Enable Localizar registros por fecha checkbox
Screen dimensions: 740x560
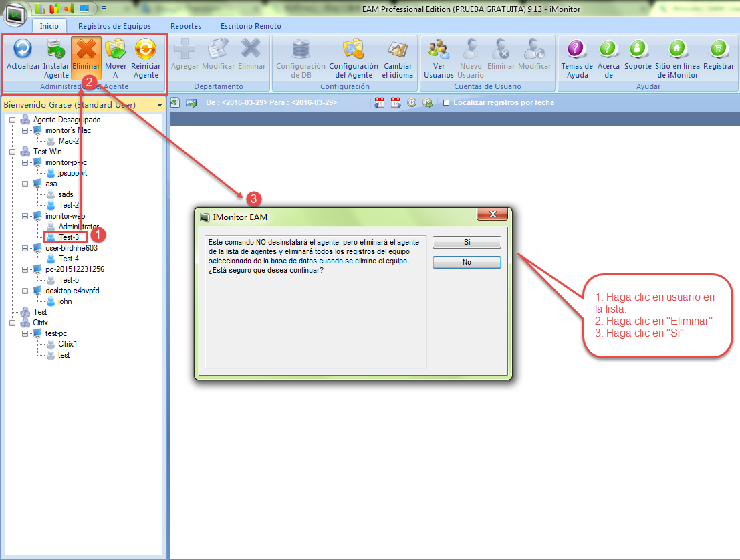tap(446, 102)
